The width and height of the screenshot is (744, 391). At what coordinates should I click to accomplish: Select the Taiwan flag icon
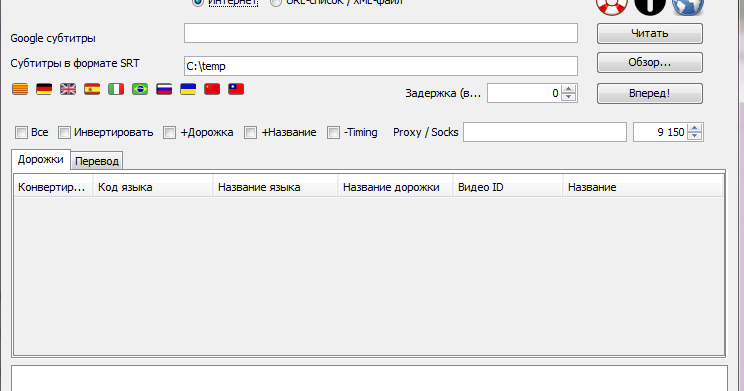point(236,89)
